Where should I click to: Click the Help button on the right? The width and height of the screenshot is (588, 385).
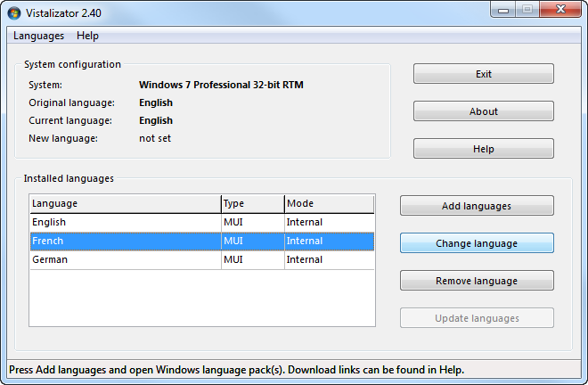[484, 149]
